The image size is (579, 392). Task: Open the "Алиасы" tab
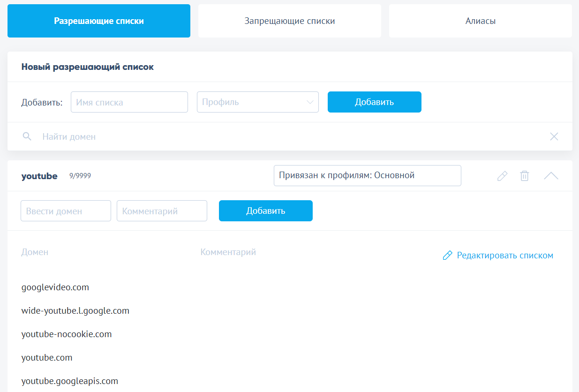coord(480,21)
